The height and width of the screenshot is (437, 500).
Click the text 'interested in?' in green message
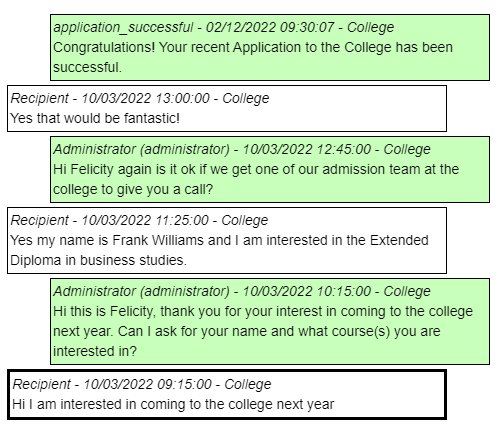pyautogui.click(x=95, y=351)
